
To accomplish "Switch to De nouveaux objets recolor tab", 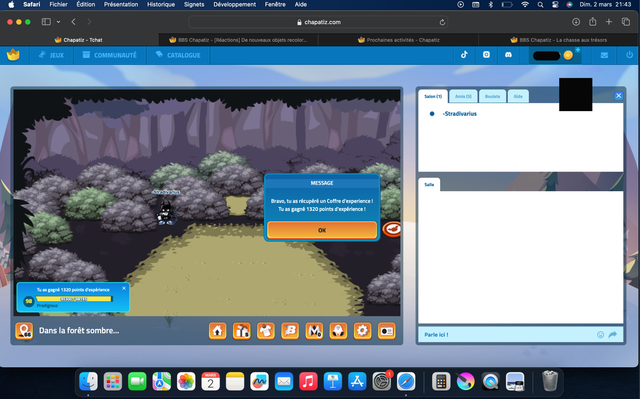I will pyautogui.click(x=238, y=40).
